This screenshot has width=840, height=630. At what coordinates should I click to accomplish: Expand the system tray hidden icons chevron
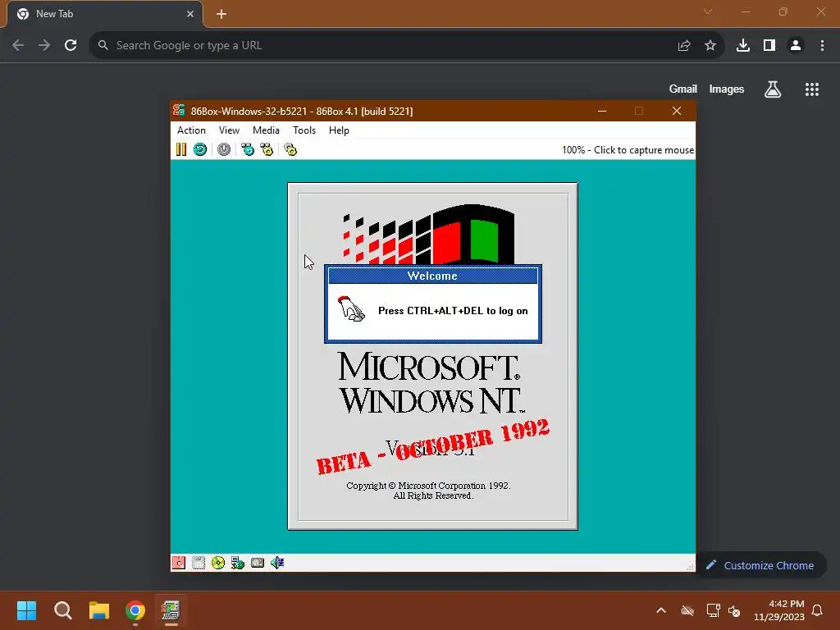(661, 610)
